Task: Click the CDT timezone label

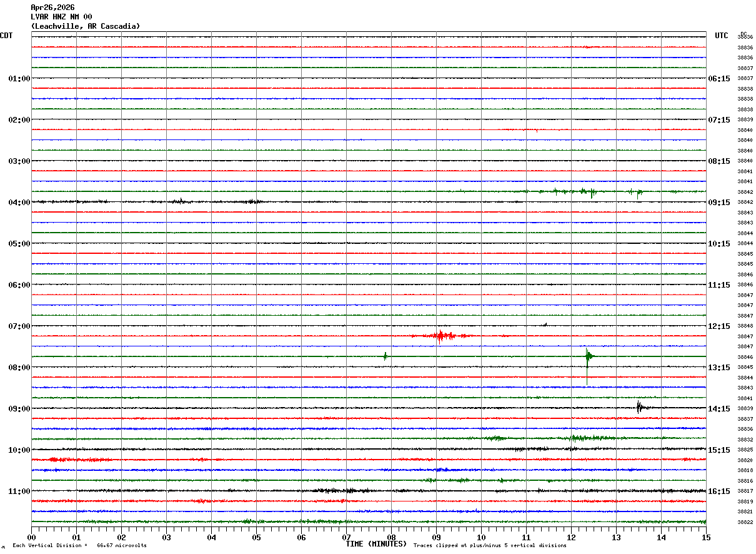Action: click(x=6, y=36)
